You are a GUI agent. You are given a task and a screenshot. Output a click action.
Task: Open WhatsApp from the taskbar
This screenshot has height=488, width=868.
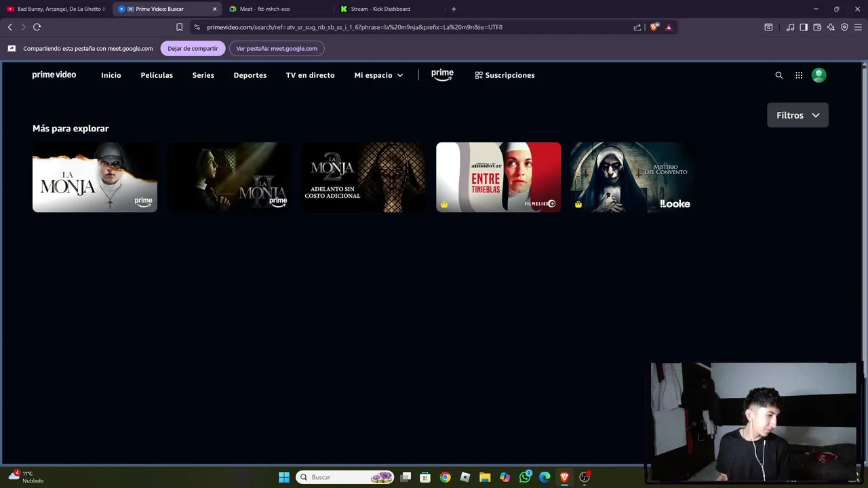[x=525, y=477]
